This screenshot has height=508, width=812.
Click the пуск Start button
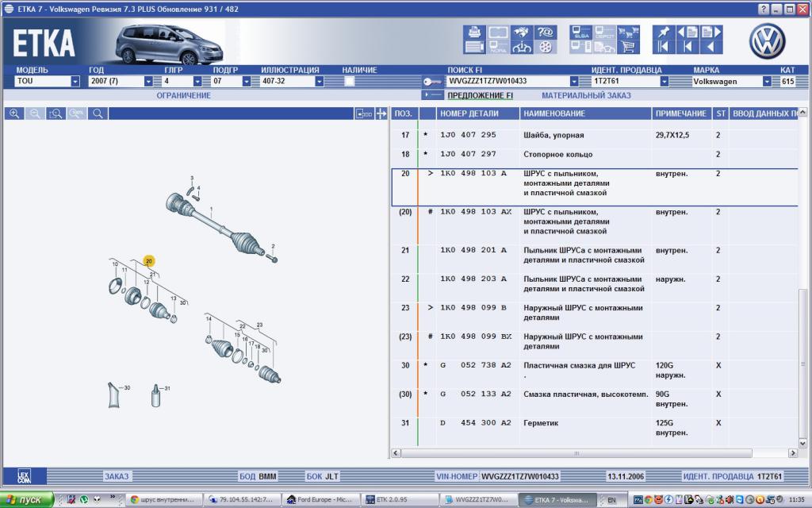27,500
